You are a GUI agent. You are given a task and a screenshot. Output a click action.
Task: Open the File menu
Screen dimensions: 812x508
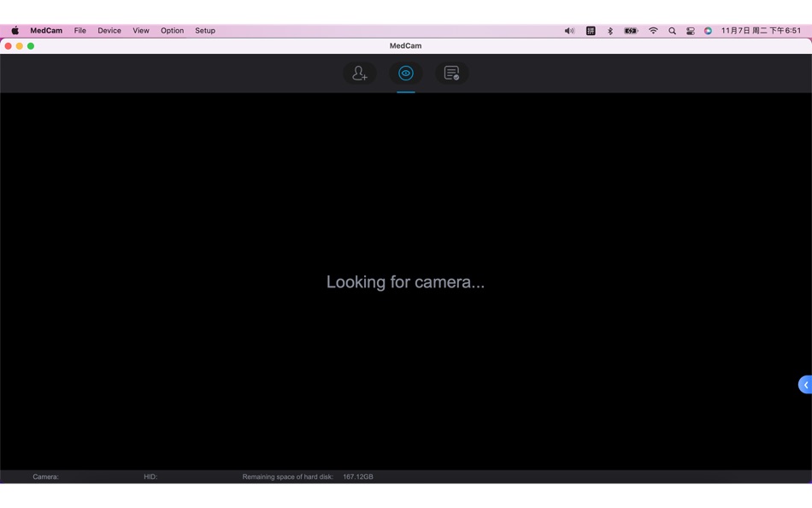79,31
